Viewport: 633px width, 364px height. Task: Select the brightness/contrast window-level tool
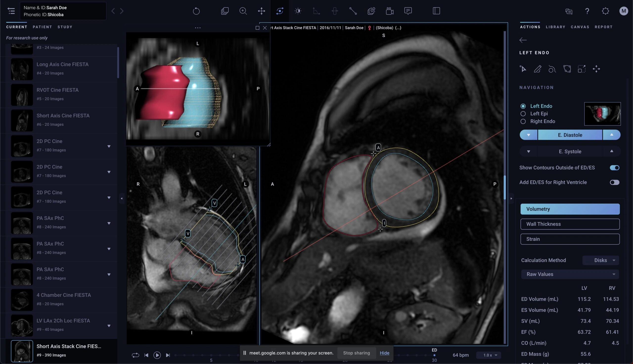pos(298,11)
